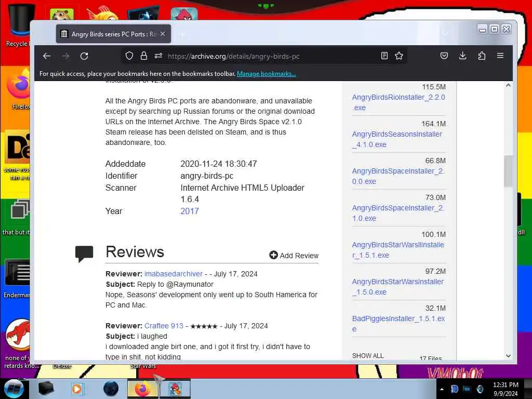The width and height of the screenshot is (532, 399).
Task: Download AngryBirdsRioInstaller_2.2.0.exe
Action: pyautogui.click(x=398, y=102)
